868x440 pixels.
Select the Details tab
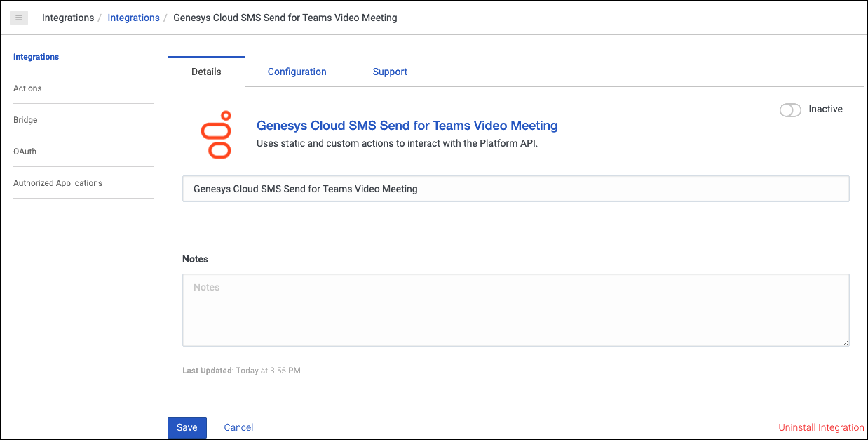[x=206, y=72]
